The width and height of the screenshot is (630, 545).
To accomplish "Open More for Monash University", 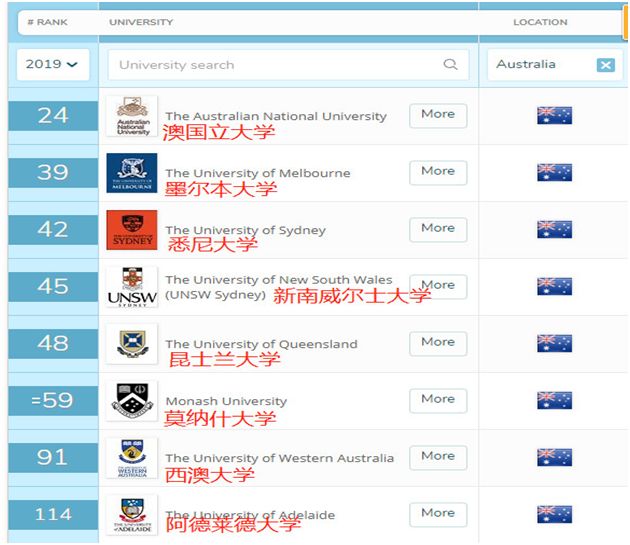I will [438, 401].
